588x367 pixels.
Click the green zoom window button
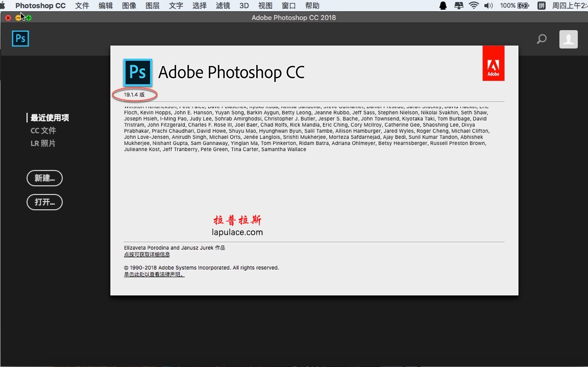pyautogui.click(x=29, y=18)
